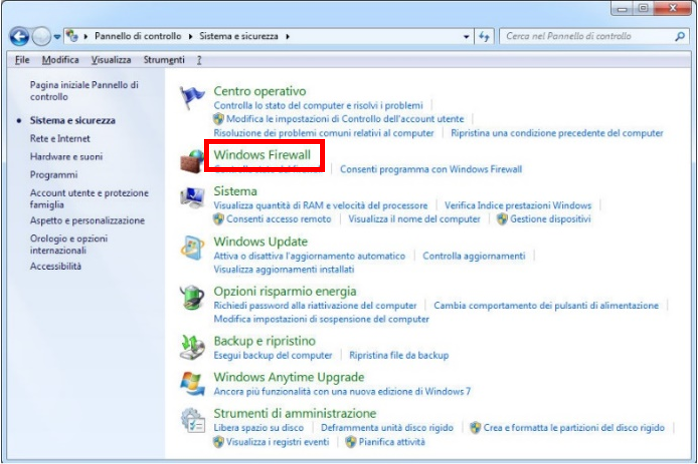Image resolution: width=698 pixels, height=464 pixels.
Task: Expand the arrow after Sistema e sicurezza breadcrumb
Action: pyautogui.click(x=288, y=37)
